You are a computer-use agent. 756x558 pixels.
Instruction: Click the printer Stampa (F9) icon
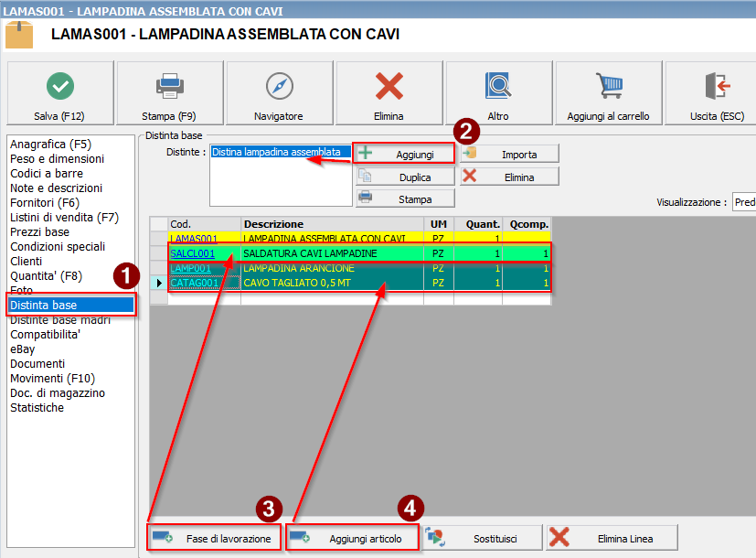tap(169, 86)
